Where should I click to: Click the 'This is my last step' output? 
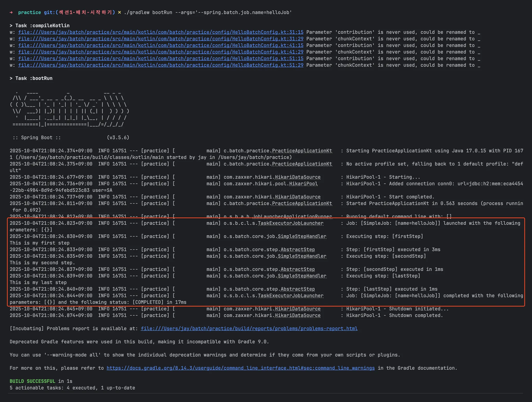click(38, 282)
